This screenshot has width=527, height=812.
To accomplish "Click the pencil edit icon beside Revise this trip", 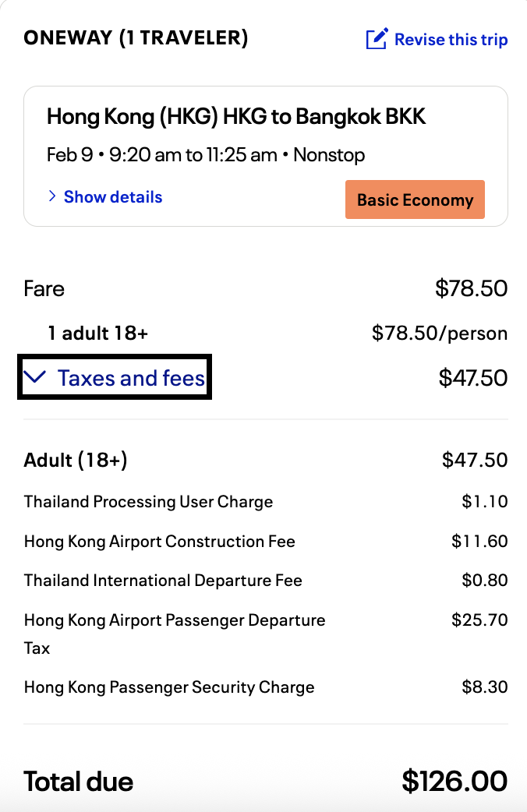I will click(x=377, y=39).
